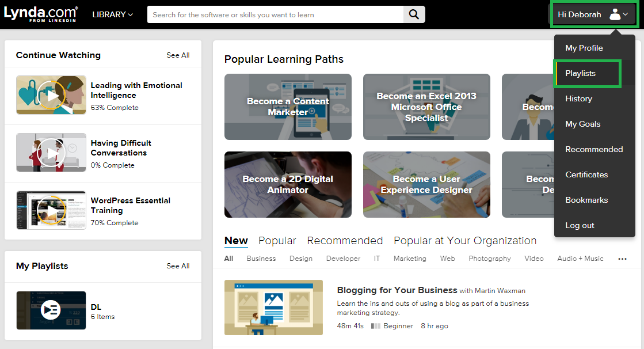
Task: Open the Lynda.com home logo
Action: (x=41, y=14)
